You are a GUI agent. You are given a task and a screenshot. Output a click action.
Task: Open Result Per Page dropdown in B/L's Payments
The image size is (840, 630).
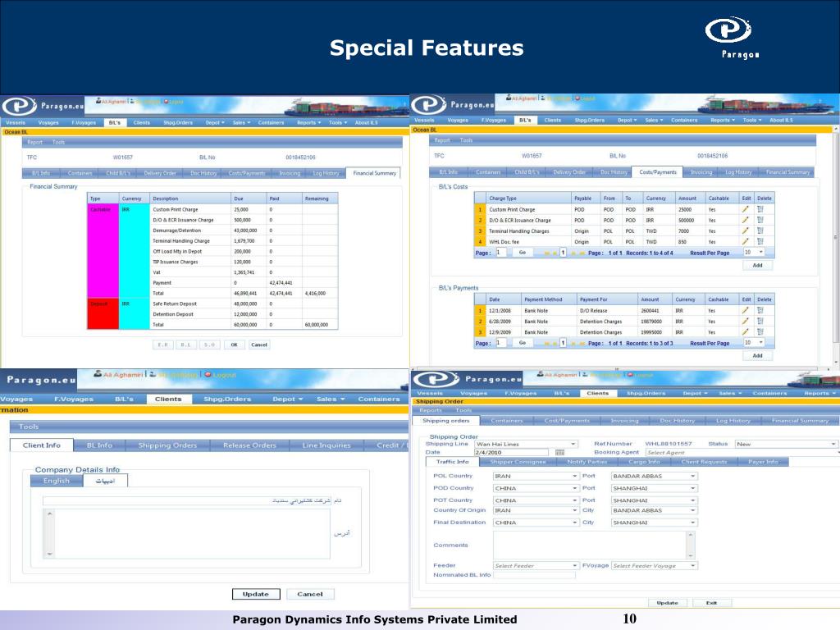coord(754,342)
